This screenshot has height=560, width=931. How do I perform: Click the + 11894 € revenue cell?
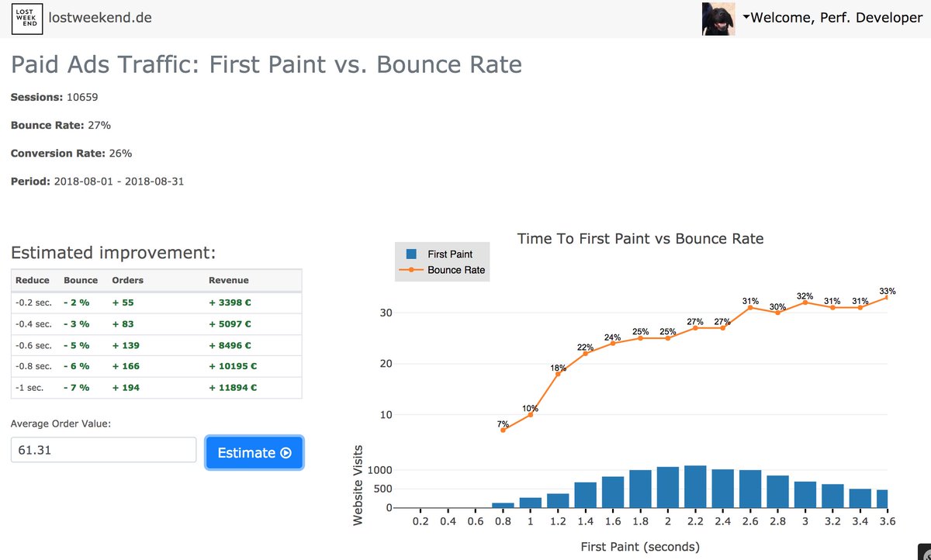233,387
